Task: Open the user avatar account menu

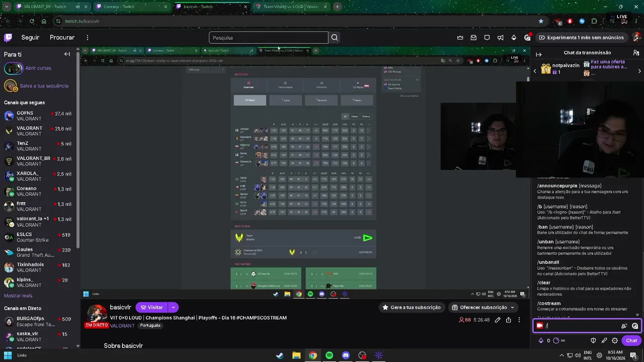Action: 636,37
